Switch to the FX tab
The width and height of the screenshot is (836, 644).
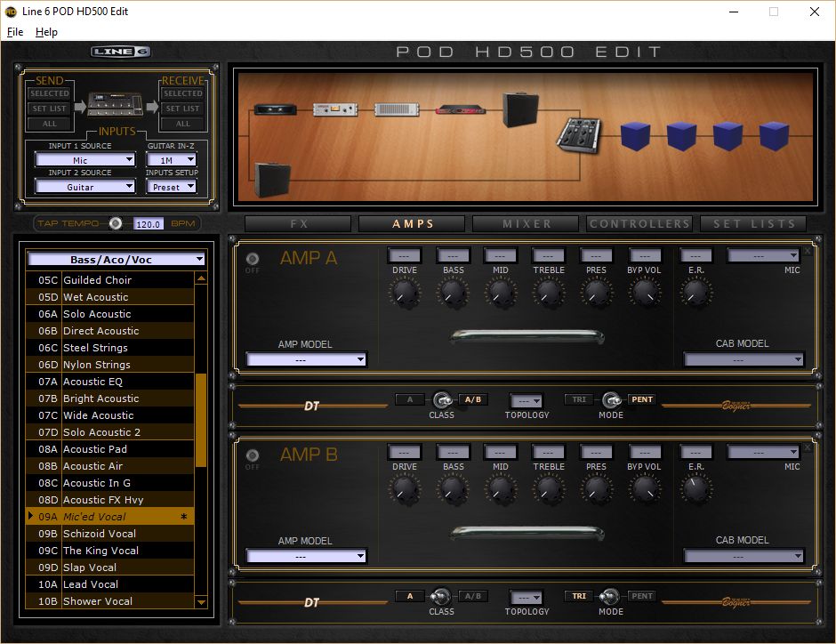click(298, 224)
